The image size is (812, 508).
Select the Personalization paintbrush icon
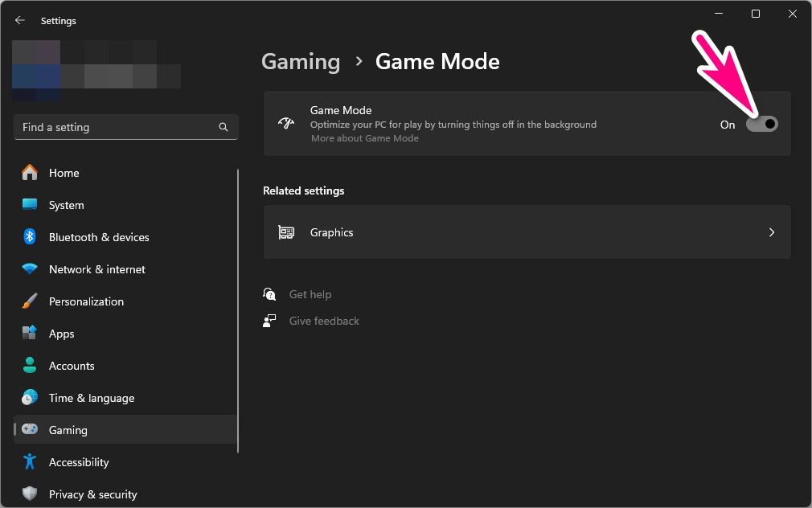30,301
